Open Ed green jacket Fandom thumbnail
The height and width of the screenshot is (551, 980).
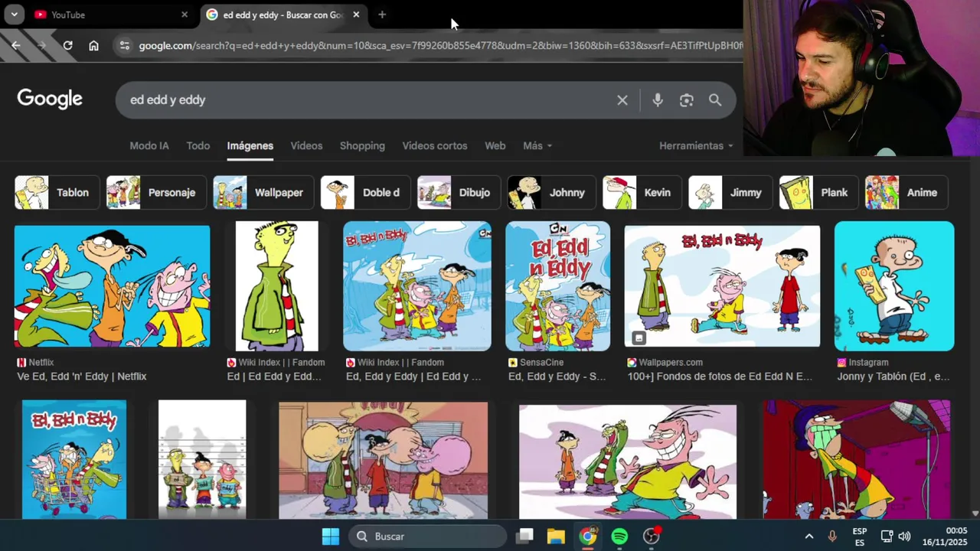276,286
